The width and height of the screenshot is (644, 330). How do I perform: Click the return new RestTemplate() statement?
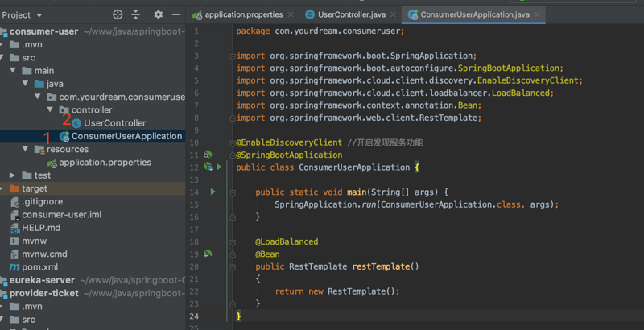tap(337, 291)
